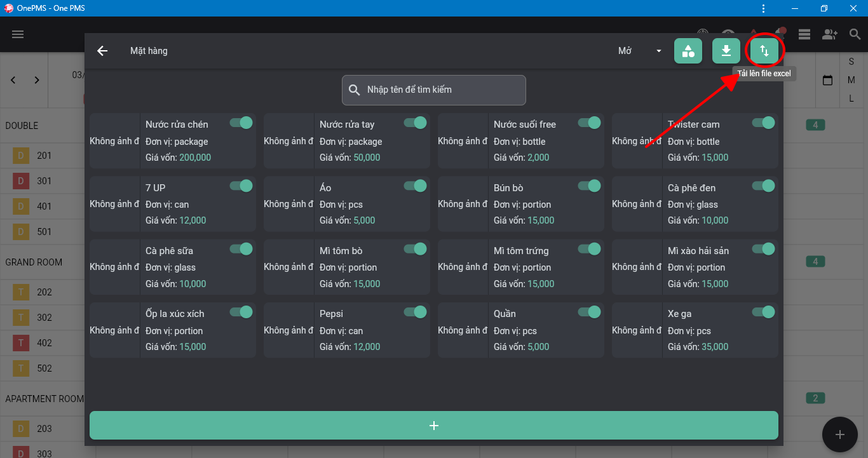Click the Bún bò item name
This screenshot has height=458, width=868.
508,188
